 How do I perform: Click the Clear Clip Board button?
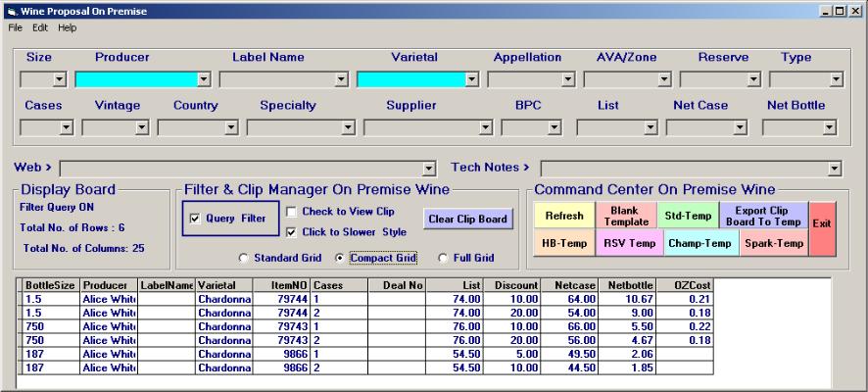[467, 219]
